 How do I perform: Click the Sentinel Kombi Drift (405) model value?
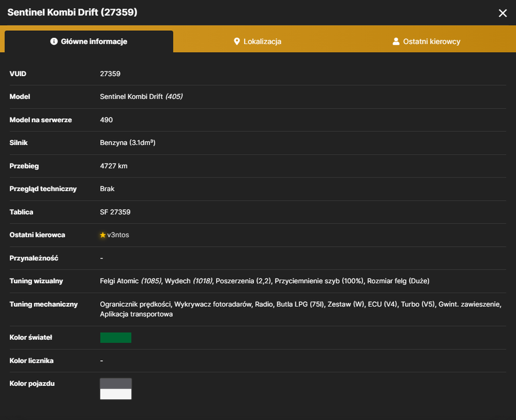[141, 96]
